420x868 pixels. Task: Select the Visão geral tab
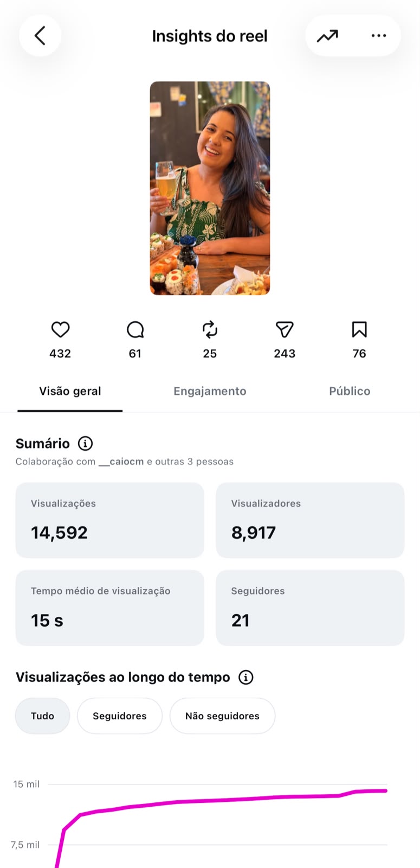point(70,391)
